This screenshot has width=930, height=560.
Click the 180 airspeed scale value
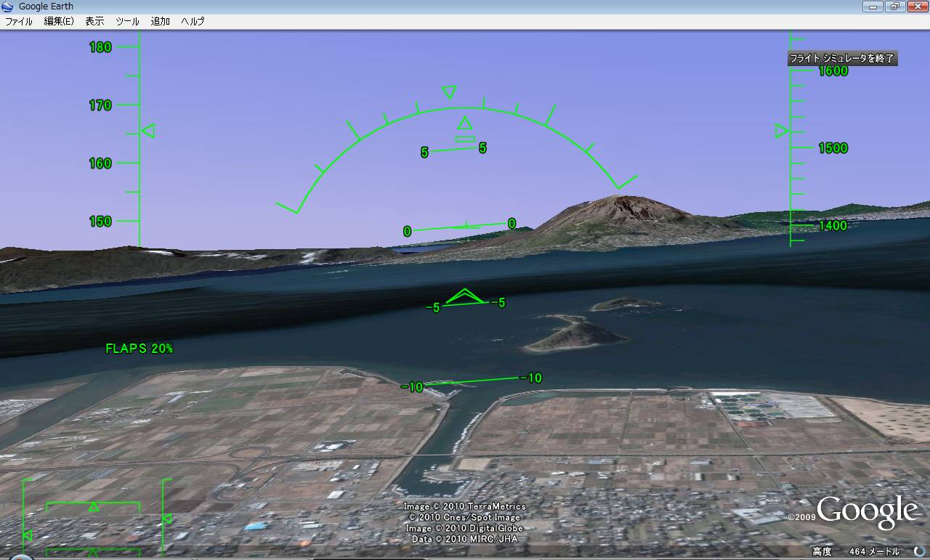[x=100, y=47]
